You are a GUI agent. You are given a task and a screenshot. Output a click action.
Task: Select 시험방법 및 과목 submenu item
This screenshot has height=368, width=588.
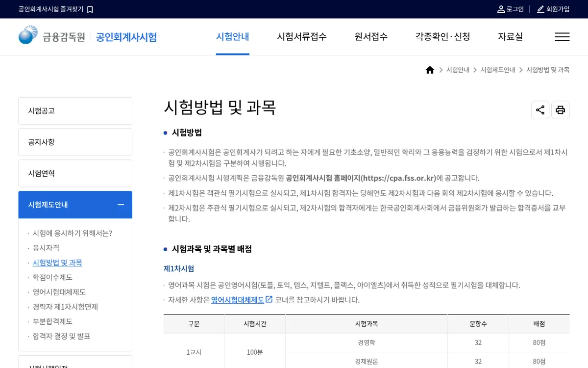(x=57, y=263)
